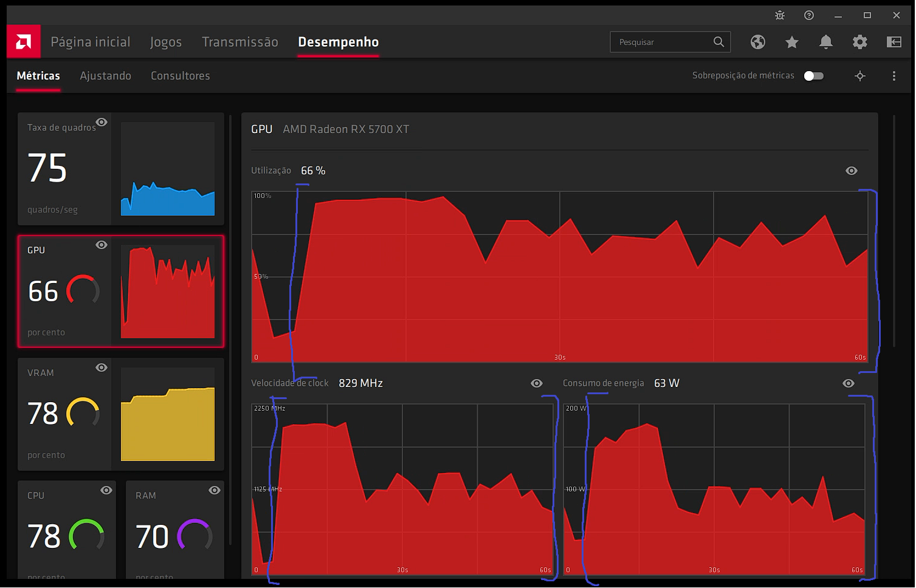Select the CPU 78 percent card
The height and width of the screenshot is (588, 916).
(x=67, y=530)
